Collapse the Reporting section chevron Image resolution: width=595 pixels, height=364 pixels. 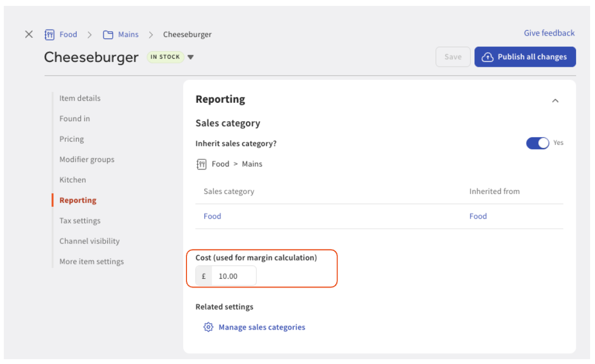point(556,100)
